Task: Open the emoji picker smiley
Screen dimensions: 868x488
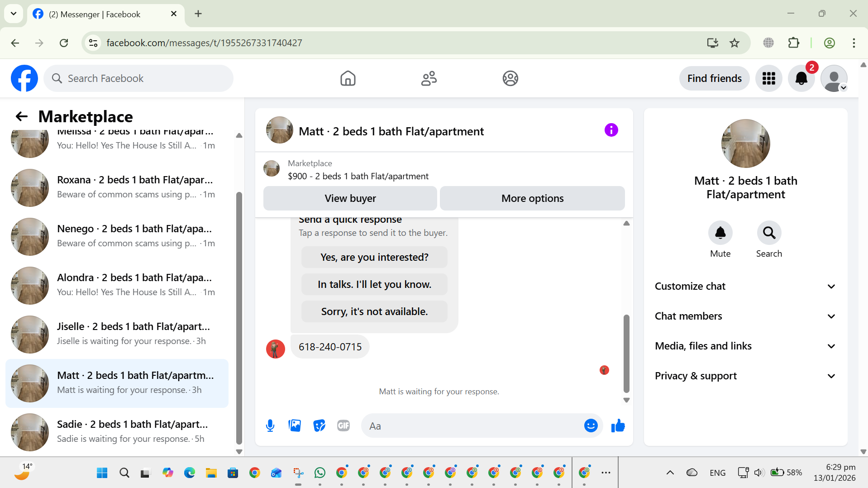Action: click(591, 426)
